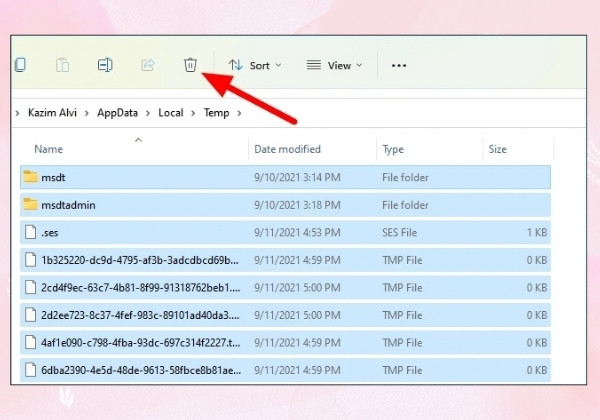Click file icon of 1b325220 TMP file
Screen dimensions: 600x420
31,259
